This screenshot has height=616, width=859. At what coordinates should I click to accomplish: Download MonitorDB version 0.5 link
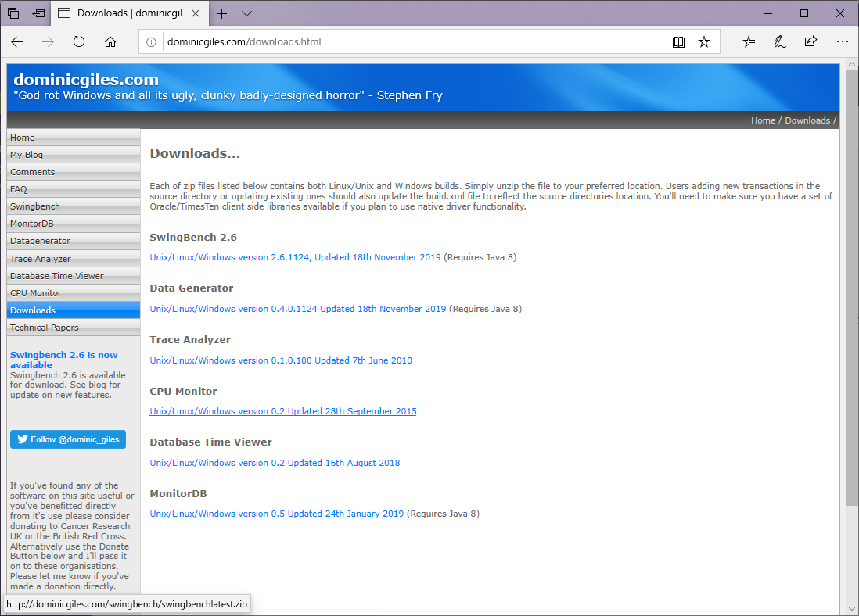[x=277, y=514]
